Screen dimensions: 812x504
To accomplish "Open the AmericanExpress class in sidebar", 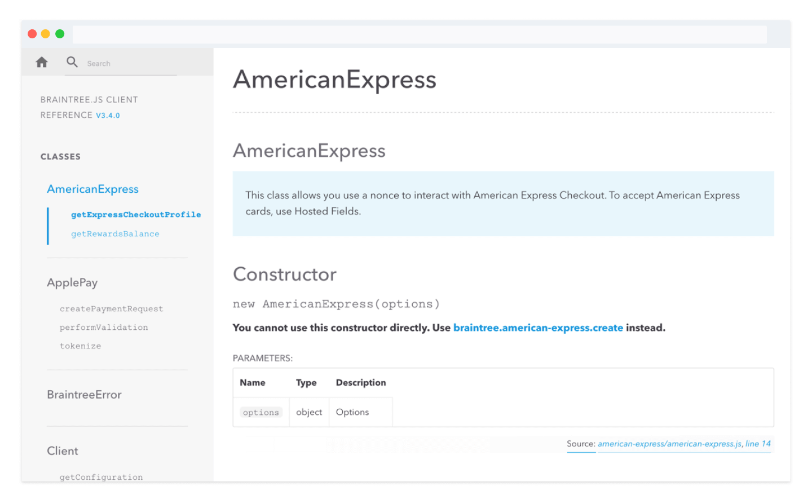I will point(92,189).
